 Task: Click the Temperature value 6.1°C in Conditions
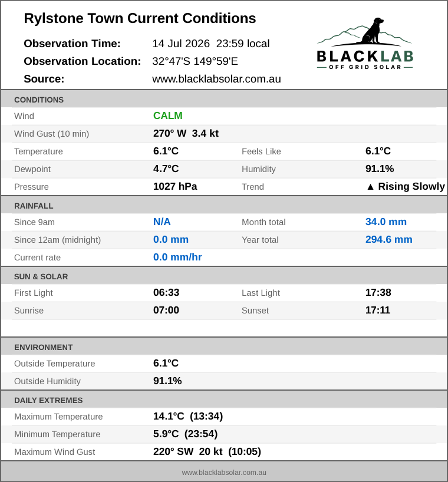tap(166, 151)
